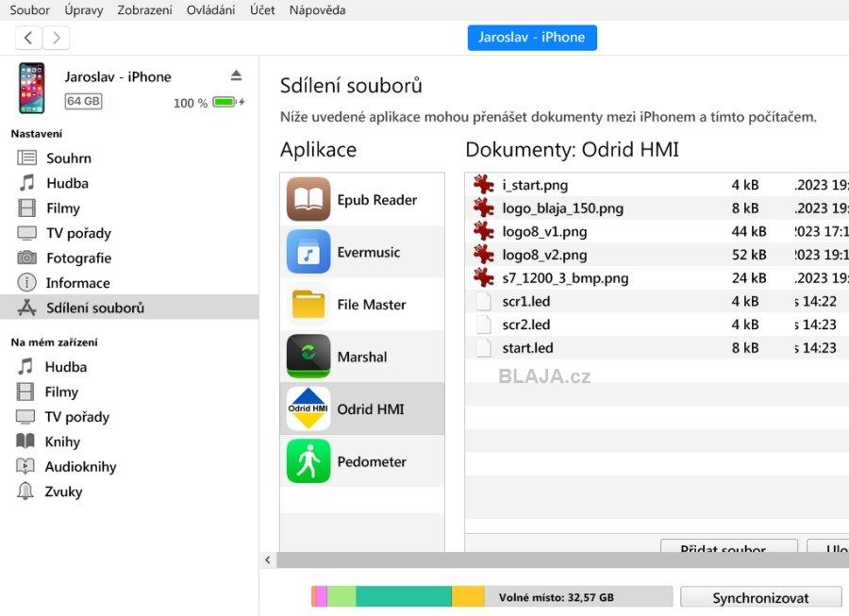The width and height of the screenshot is (849, 616).
Task: Open Hudba under Na mém zařízení
Action: 129,367
